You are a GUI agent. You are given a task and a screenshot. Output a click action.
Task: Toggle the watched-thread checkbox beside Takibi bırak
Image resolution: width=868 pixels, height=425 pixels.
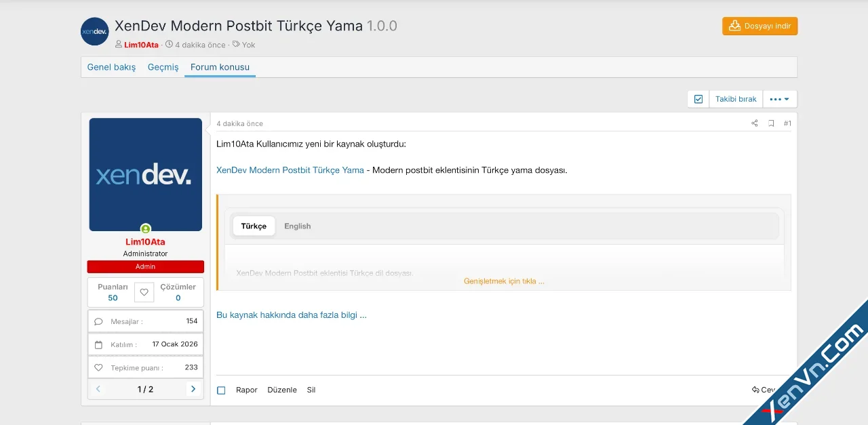[698, 98]
